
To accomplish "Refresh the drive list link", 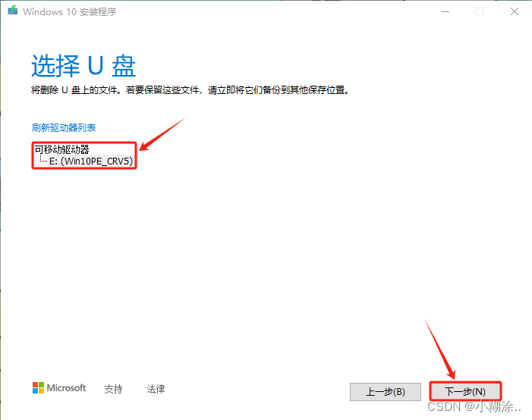I will coord(64,128).
